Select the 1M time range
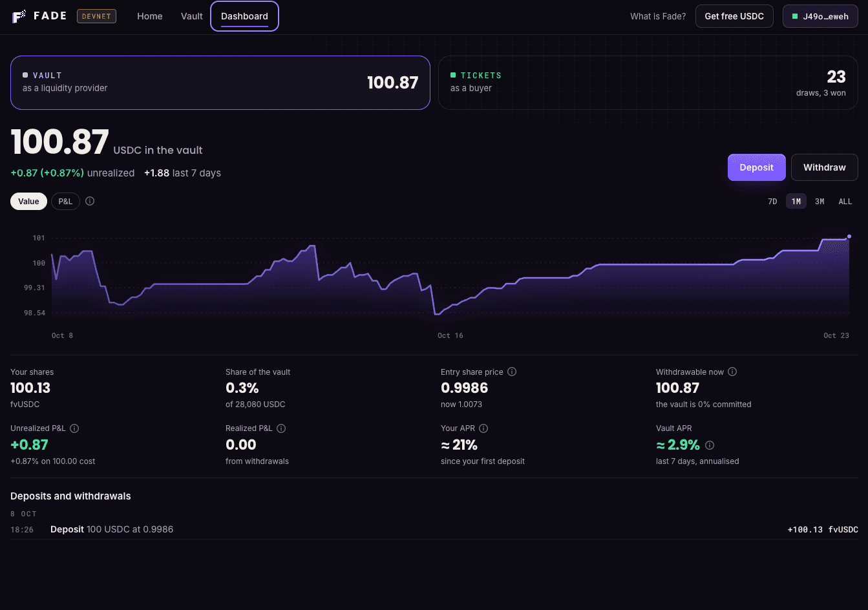This screenshot has height=610, width=868. coord(796,202)
